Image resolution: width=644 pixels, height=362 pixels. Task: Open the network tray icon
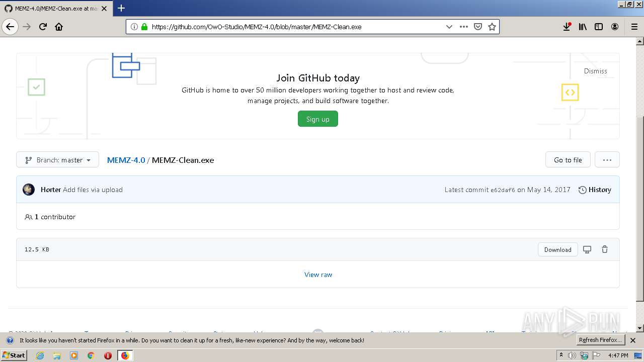(x=584, y=355)
